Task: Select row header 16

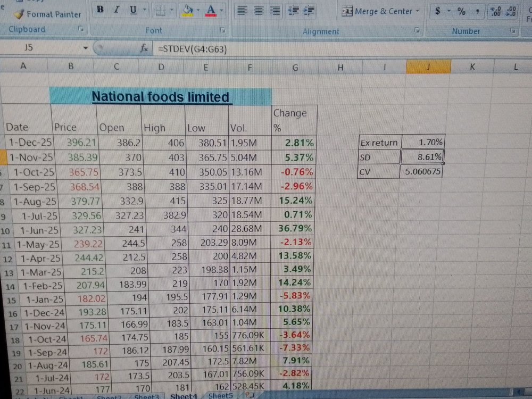Action: click(x=12, y=314)
